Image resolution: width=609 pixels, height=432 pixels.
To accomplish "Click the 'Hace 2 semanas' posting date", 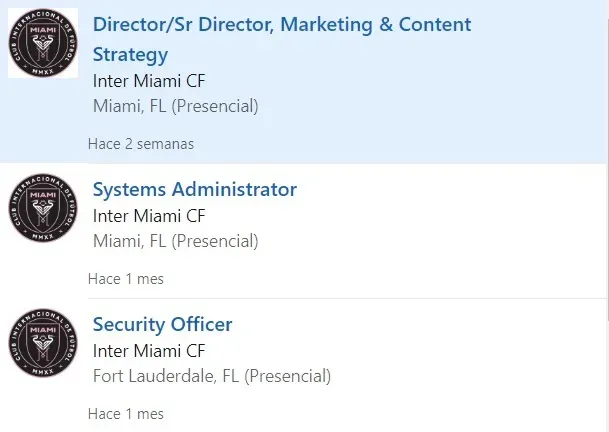I will [x=140, y=144].
